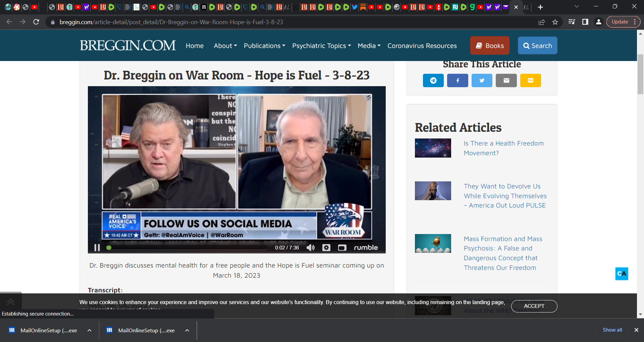This screenshot has height=342, width=644.
Task: Click the Mass Formation article thumbnail
Action: click(433, 243)
